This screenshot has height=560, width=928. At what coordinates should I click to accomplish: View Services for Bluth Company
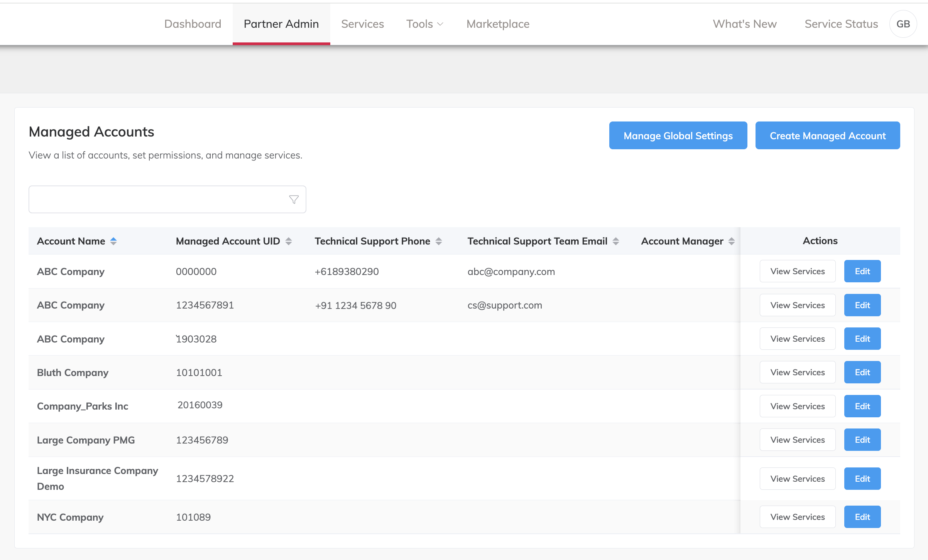(797, 372)
